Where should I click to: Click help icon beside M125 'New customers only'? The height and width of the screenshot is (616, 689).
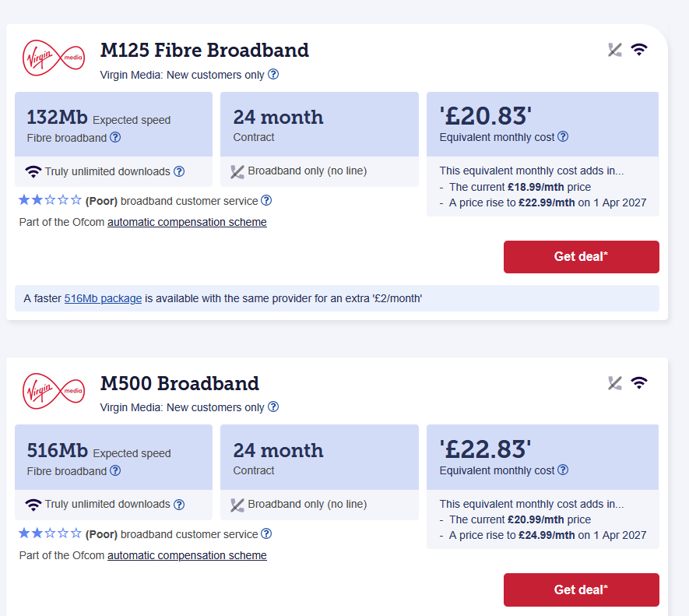(x=273, y=75)
